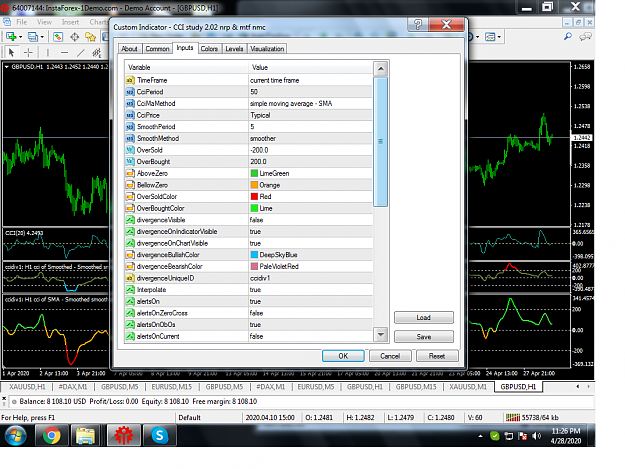The image size is (625, 469).
Task: Switch to the InstaForex taskbar app
Action: tap(124, 435)
